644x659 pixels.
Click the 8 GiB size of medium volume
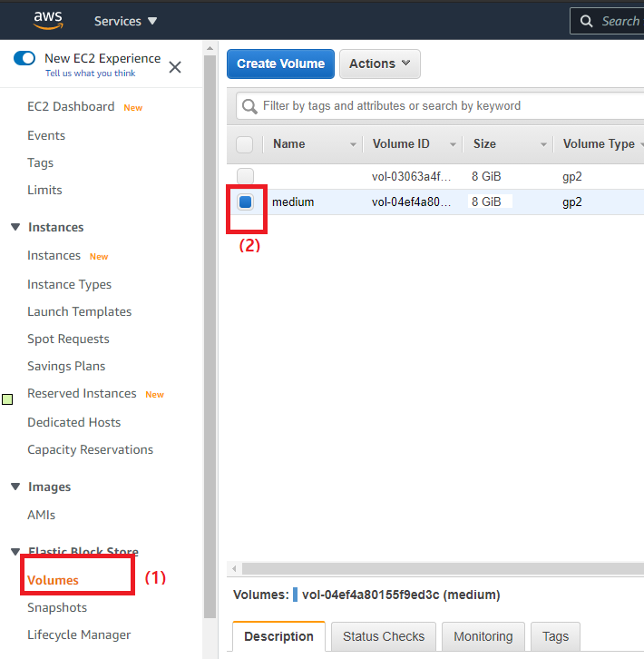point(486,202)
